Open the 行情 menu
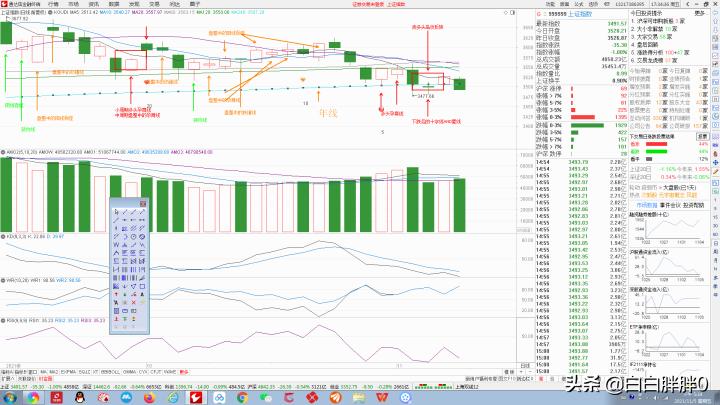Image resolution: width=720 pixels, height=405 pixels. click(x=53, y=4)
